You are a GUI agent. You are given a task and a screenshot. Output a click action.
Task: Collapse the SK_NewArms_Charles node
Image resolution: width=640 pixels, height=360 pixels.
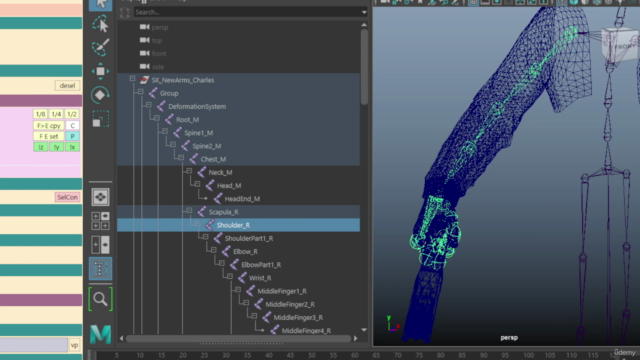click(x=132, y=78)
